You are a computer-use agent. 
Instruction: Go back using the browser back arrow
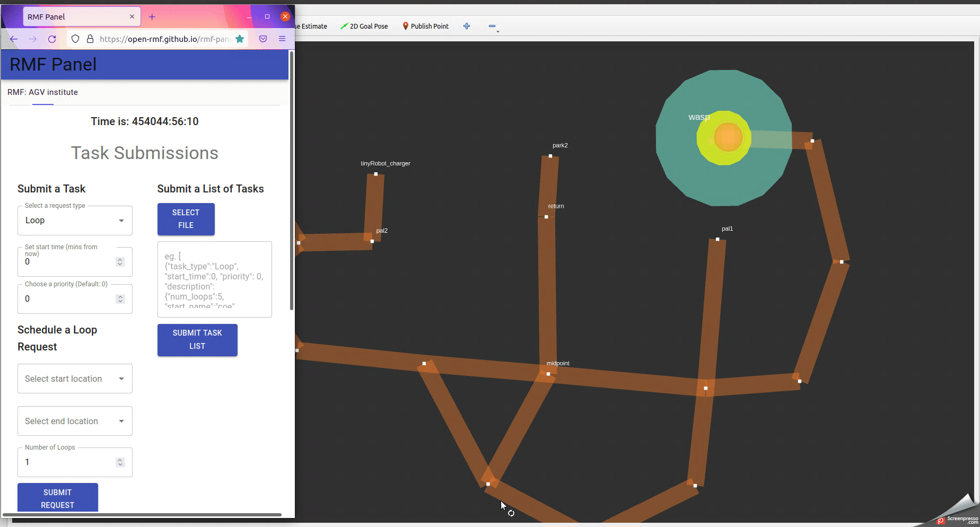pyautogui.click(x=14, y=39)
